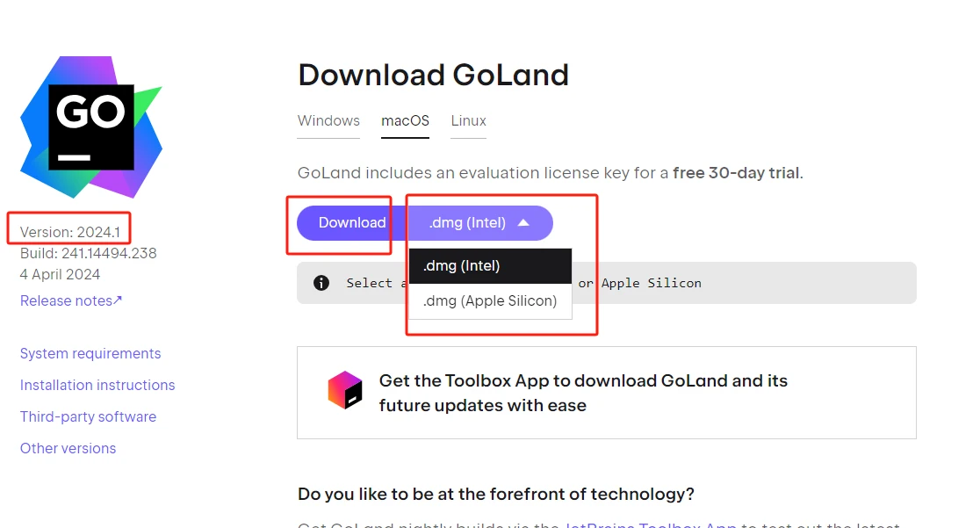
Task: Click the Version: 2024.1 text
Action: [x=70, y=232]
